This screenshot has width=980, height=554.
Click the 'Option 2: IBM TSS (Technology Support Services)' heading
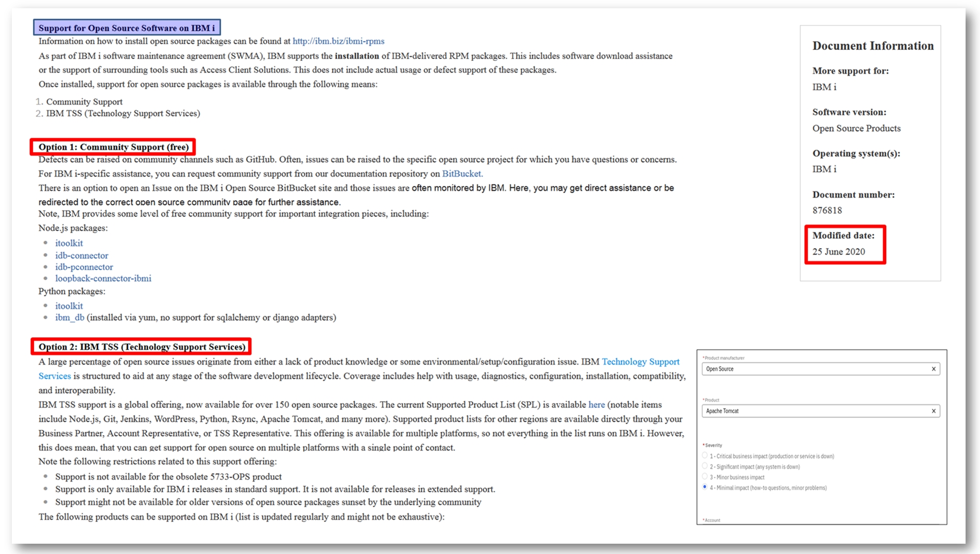point(142,347)
